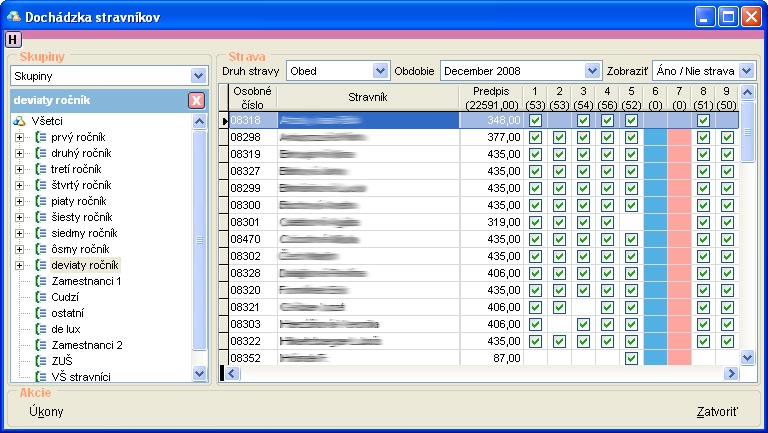Toggle day 3 checkbox for row 08303
Screen dimensions: 768x433
[x=583, y=324]
